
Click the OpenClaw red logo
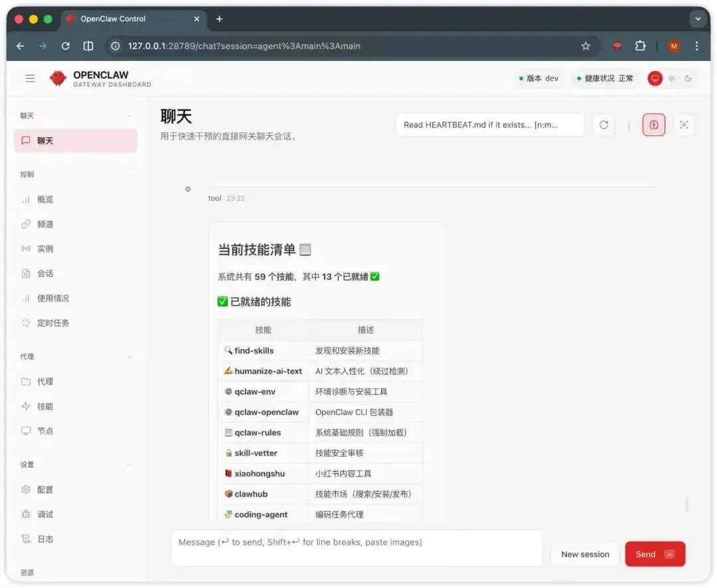pos(58,78)
